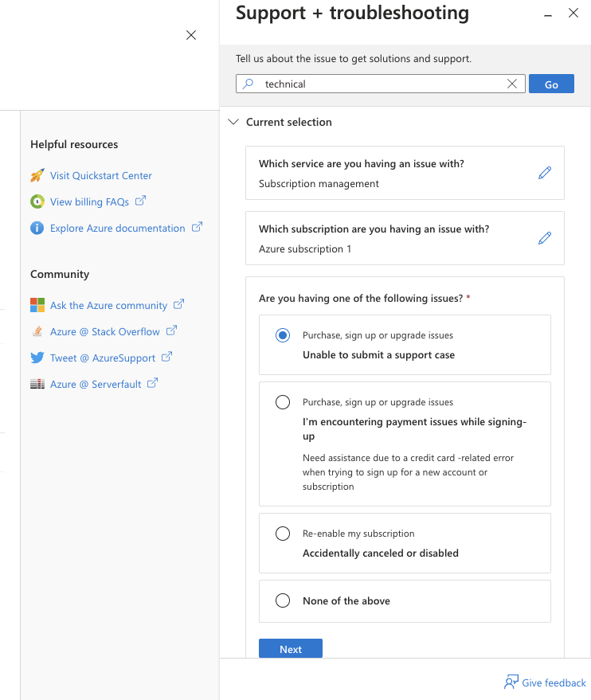The image size is (591, 700).
Task: Select 'Unable to submit a support case' radio
Action: 283,335
